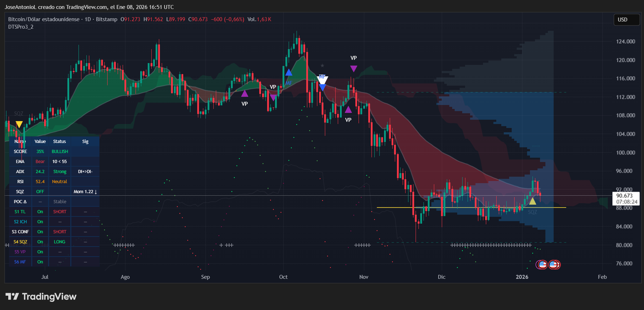This screenshot has width=644, height=310.
Task: Click the high value H91.562
Action: point(153,19)
